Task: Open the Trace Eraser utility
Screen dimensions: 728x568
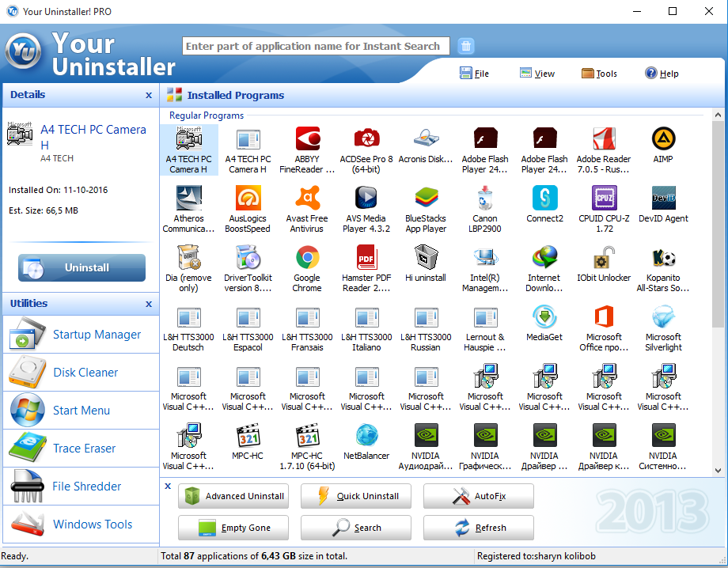Action: click(x=81, y=449)
